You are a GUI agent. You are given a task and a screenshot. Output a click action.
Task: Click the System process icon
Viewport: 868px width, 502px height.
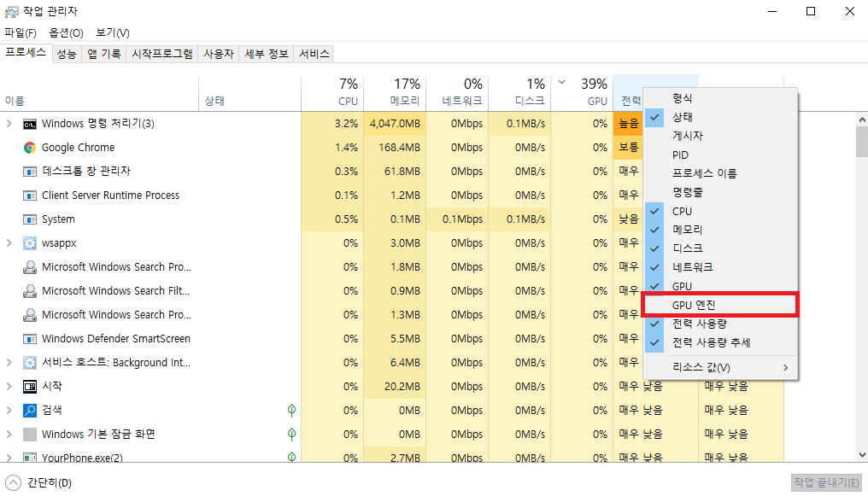pyautogui.click(x=29, y=219)
